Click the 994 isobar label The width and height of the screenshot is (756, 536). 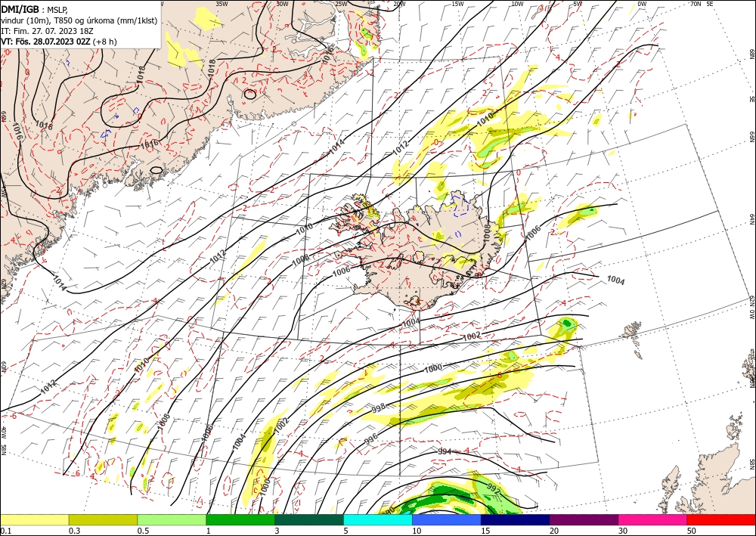[x=445, y=451]
